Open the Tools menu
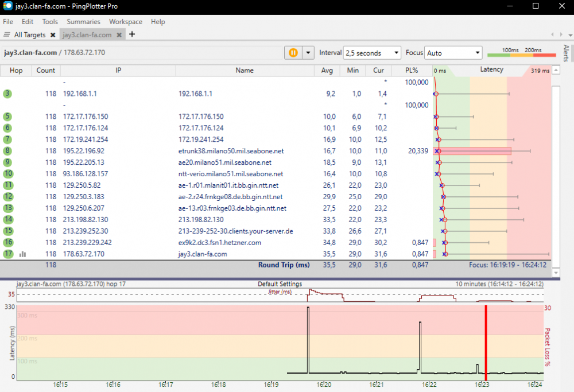The image size is (574, 392). click(x=50, y=22)
